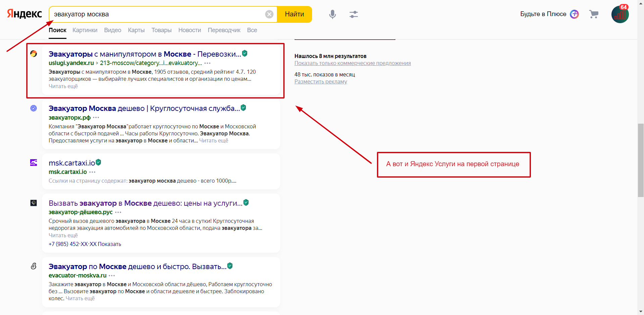Click the scrollbar down arrow
The width and height of the screenshot is (644, 315).
tap(641, 312)
